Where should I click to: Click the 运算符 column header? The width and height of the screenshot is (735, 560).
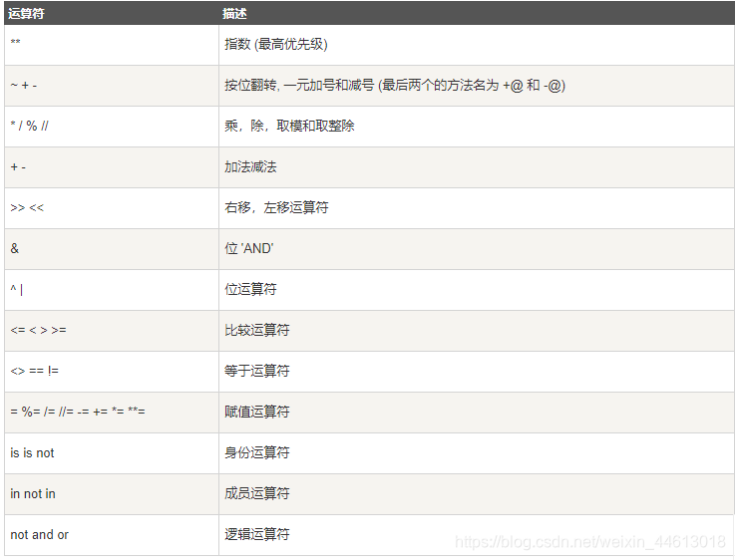pyautogui.click(x=111, y=13)
